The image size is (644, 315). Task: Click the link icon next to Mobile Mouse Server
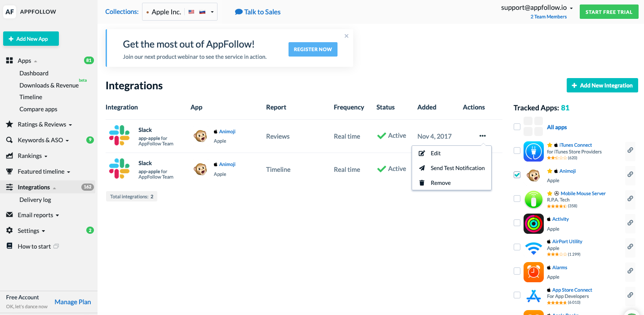tap(630, 198)
